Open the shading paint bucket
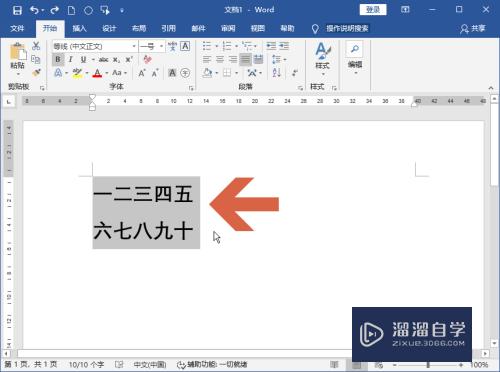 [x=207, y=73]
